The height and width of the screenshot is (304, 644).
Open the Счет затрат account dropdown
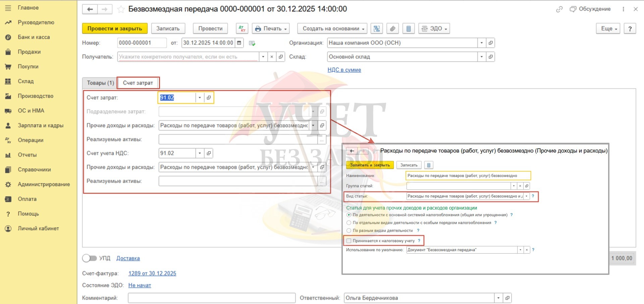[x=200, y=98]
